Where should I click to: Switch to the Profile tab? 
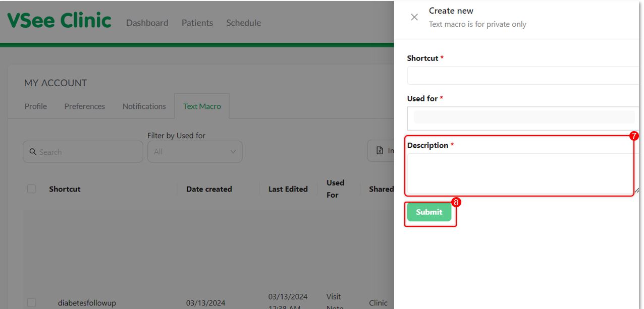point(36,106)
